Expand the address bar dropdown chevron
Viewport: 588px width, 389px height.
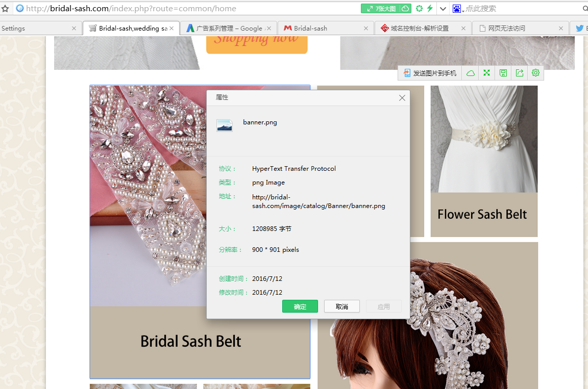(443, 9)
